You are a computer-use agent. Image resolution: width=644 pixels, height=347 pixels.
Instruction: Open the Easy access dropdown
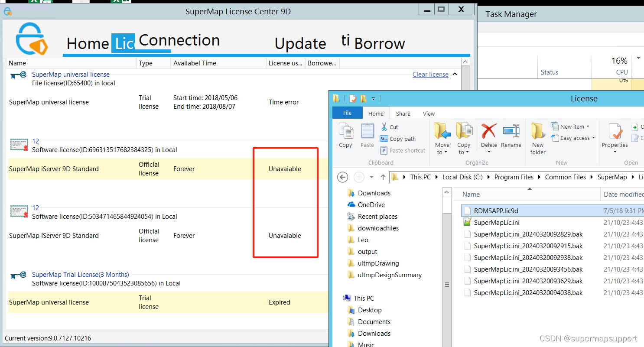coord(573,138)
